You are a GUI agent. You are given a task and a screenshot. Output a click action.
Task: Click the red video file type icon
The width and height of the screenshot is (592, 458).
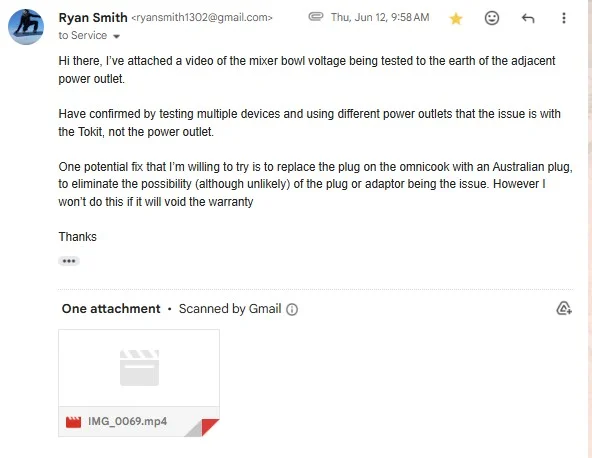point(73,422)
